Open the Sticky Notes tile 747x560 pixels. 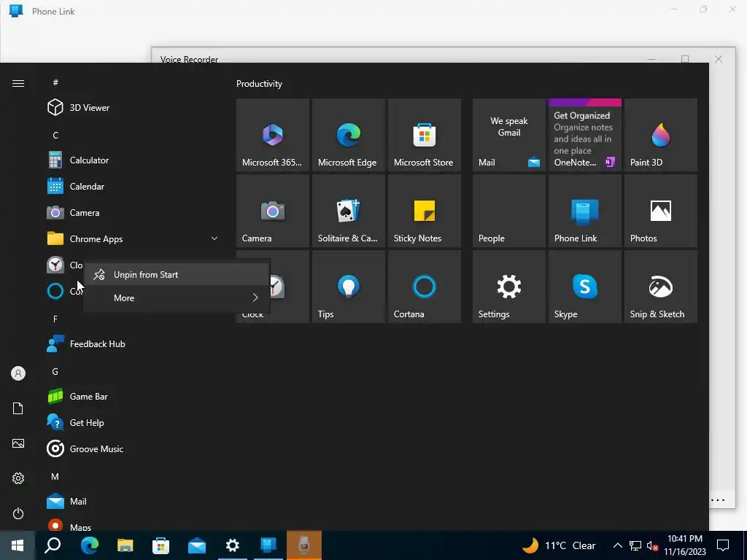coord(424,211)
